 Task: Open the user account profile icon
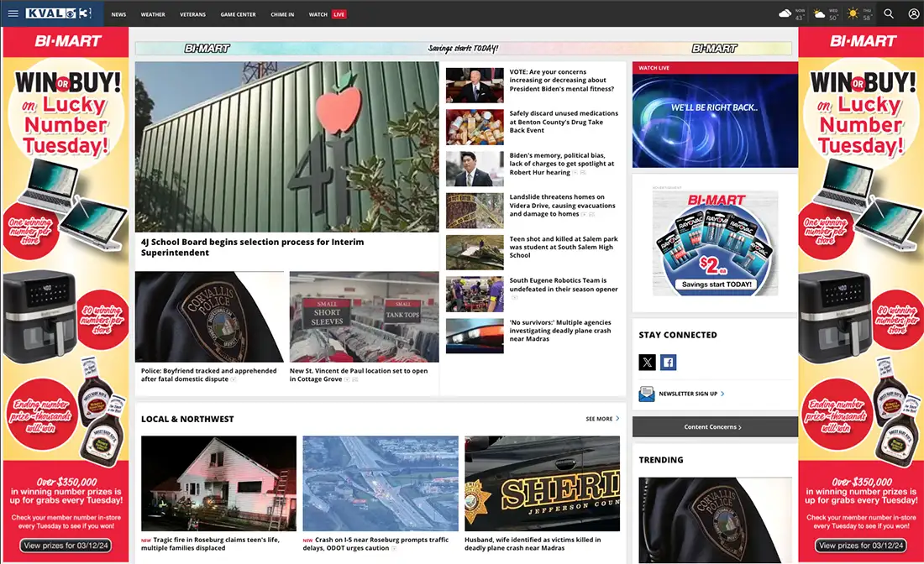point(913,13)
